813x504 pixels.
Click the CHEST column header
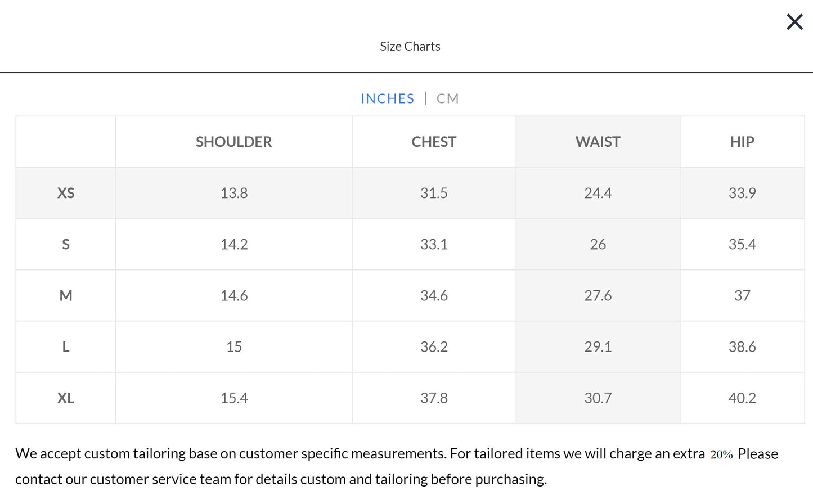434,142
